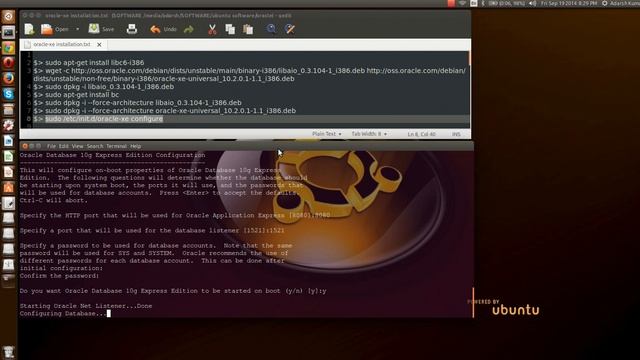Viewport: 640px width, 360px height.
Task: Cut the selected text with scissors icon
Action: (x=212, y=29)
